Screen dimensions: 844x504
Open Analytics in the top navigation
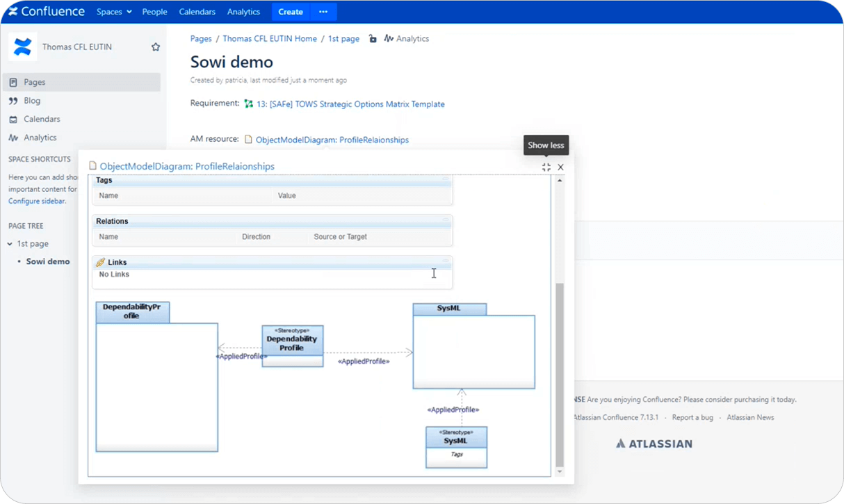click(243, 12)
